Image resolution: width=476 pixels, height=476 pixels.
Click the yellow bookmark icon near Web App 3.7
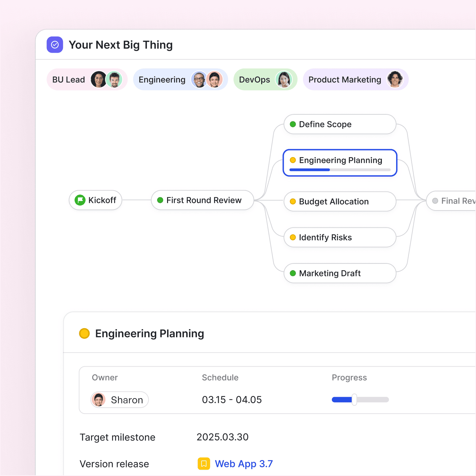click(204, 464)
